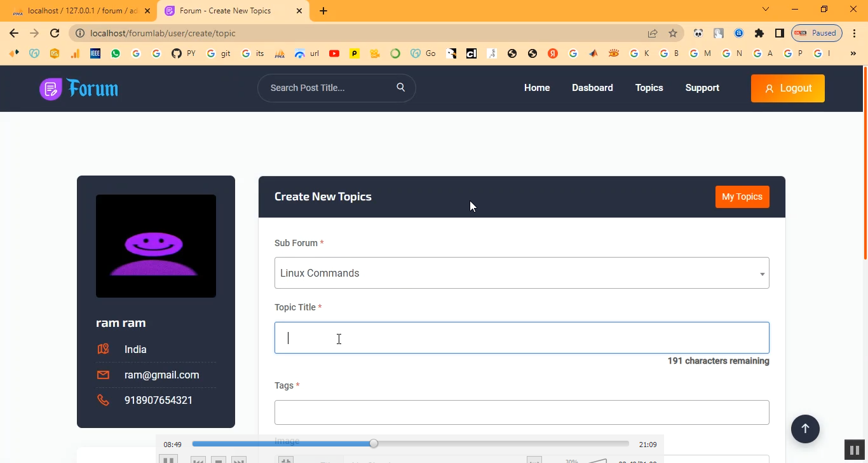Open the browser Extensions puzzle icon
This screenshot has height=463, width=868.
pyautogui.click(x=759, y=33)
